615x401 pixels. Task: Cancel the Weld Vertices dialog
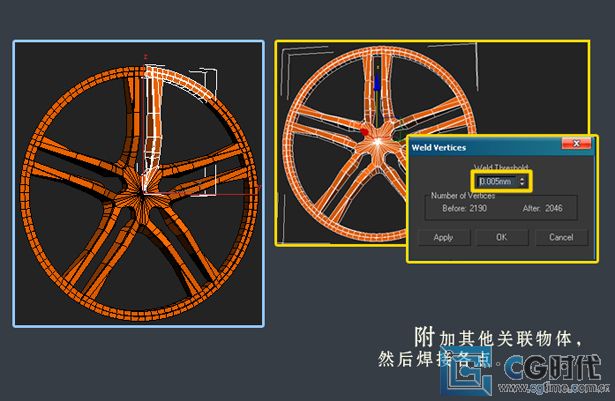[560, 237]
